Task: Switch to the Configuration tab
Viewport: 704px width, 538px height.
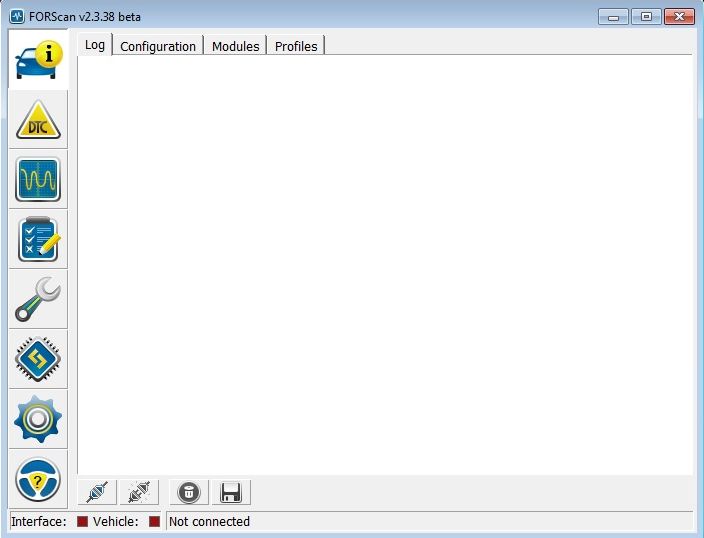Action: tap(158, 46)
